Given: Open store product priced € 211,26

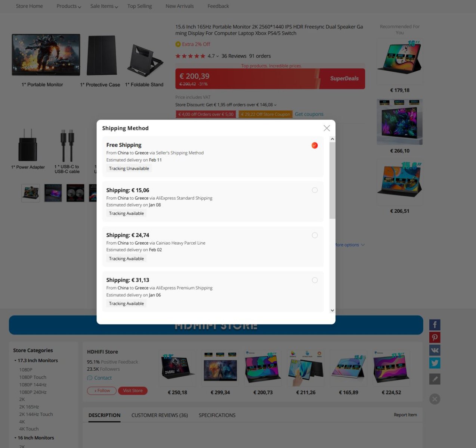Looking at the screenshot, I should click(x=306, y=368).
